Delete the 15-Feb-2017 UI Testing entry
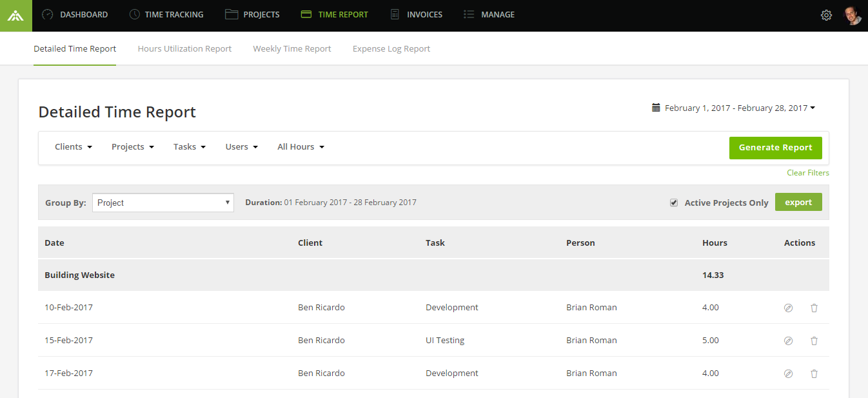The width and height of the screenshot is (868, 398). click(x=814, y=341)
